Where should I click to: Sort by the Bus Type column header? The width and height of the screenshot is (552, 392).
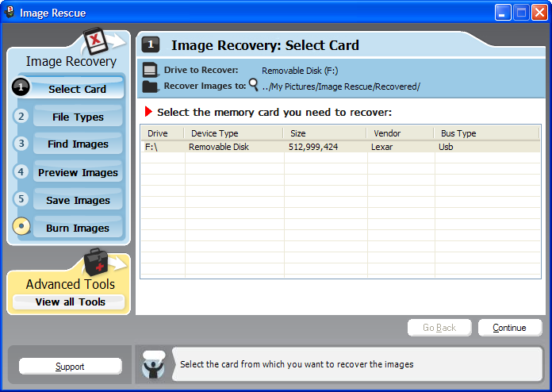(486, 133)
